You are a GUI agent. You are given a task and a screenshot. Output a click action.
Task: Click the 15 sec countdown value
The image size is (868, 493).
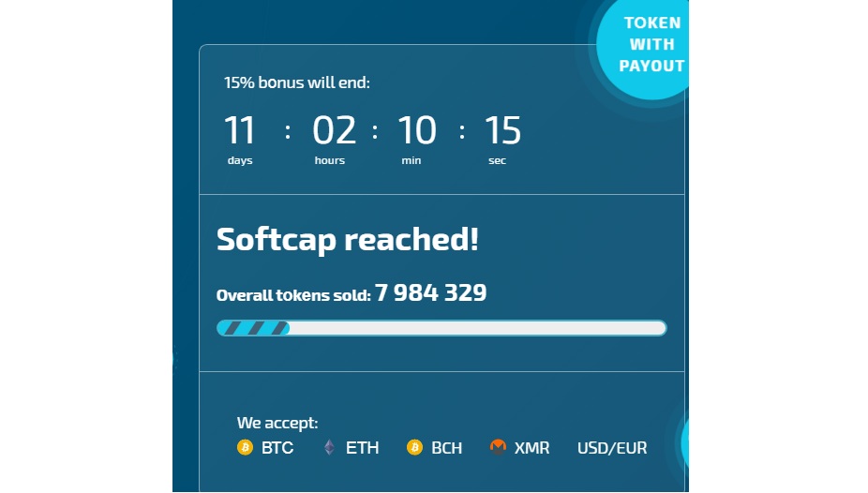(x=502, y=130)
